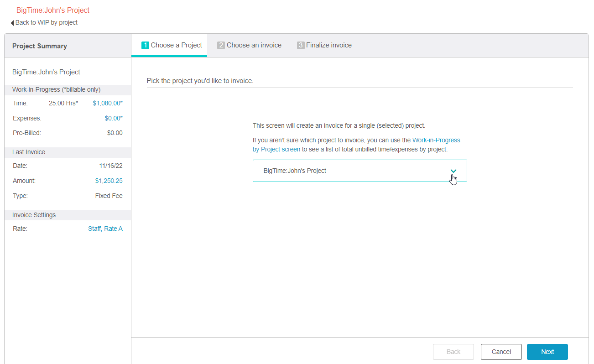
Task: Click 'Pick the project you'd like to invoice' text
Action: [200, 81]
